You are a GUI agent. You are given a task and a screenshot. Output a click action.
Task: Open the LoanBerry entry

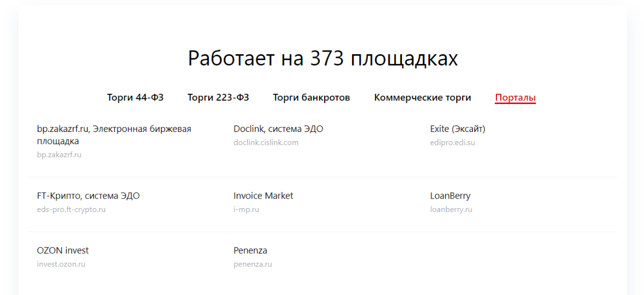450,196
